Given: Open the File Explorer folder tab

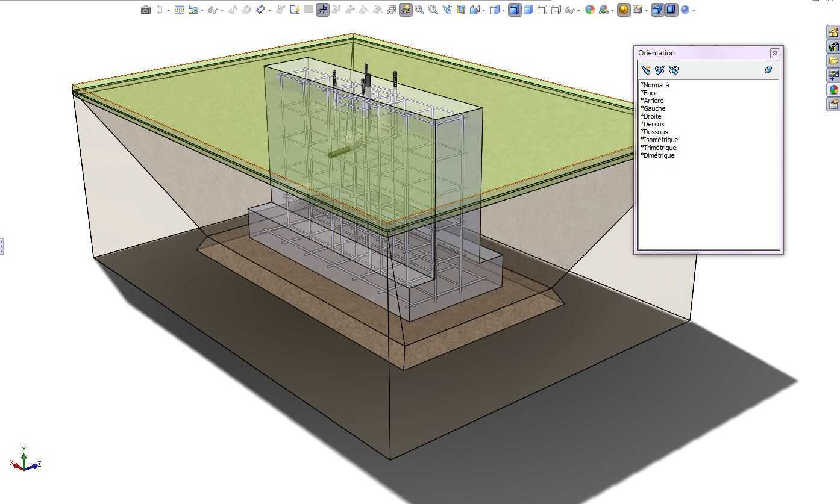Looking at the screenshot, I should [833, 61].
